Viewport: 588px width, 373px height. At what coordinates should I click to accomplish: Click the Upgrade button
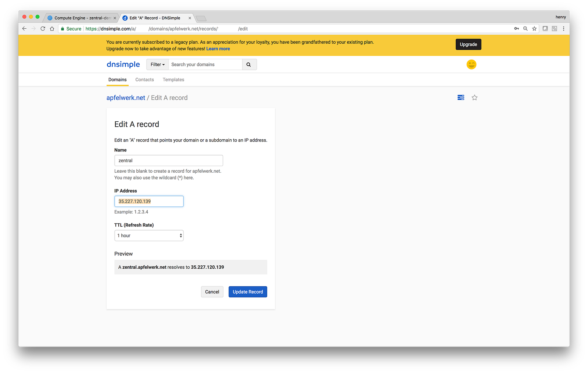(468, 44)
